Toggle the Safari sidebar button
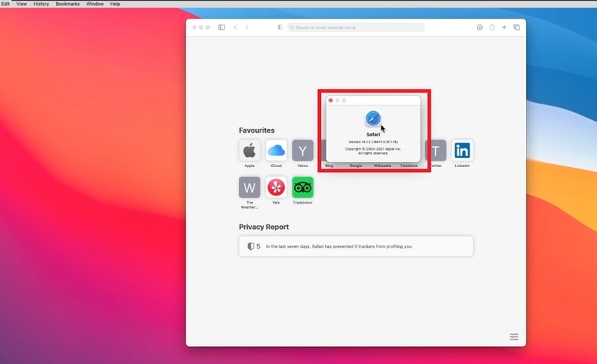The image size is (597, 364). 221,28
